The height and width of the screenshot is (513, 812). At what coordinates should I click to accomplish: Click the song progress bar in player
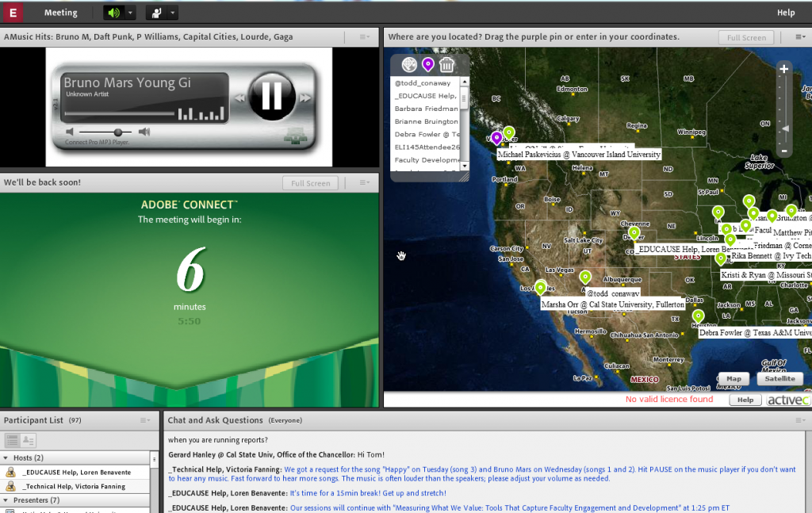pos(119,113)
